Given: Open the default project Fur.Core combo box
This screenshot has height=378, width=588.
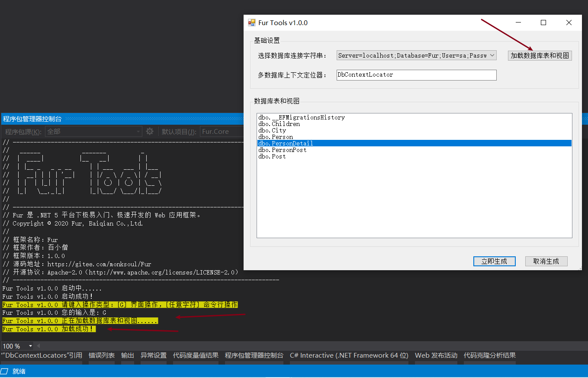Looking at the screenshot, I should click(222, 132).
